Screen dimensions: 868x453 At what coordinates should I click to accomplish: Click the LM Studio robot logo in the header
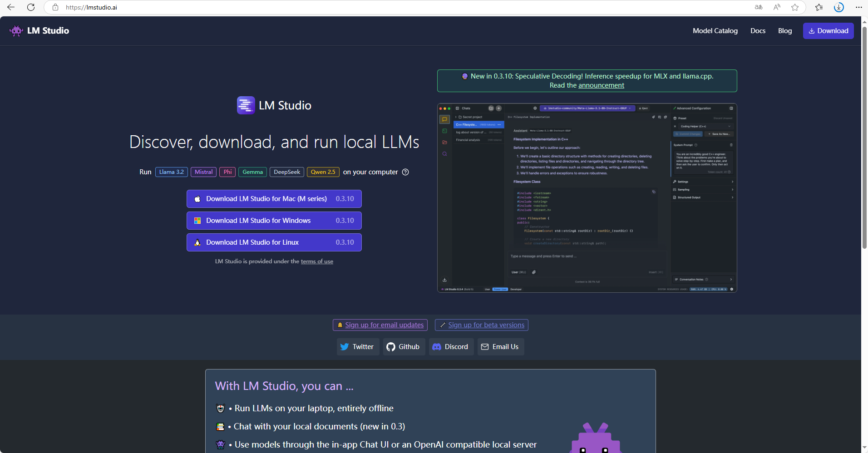[x=16, y=31]
